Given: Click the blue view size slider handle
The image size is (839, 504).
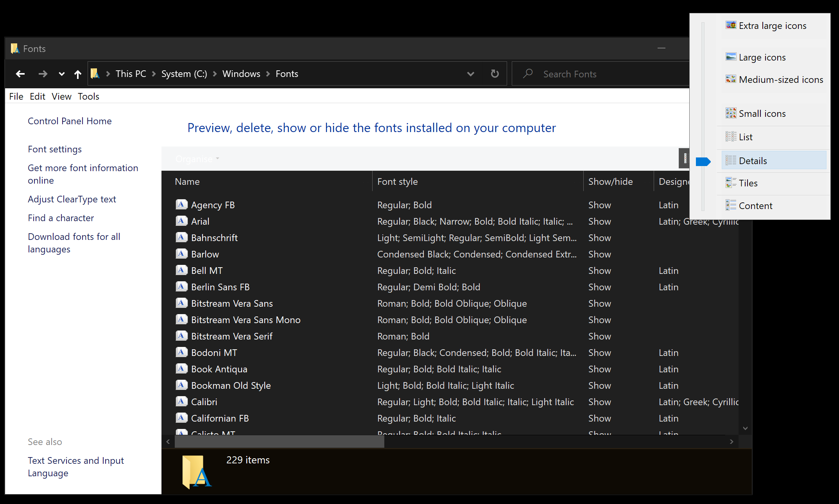Looking at the screenshot, I should 703,161.
